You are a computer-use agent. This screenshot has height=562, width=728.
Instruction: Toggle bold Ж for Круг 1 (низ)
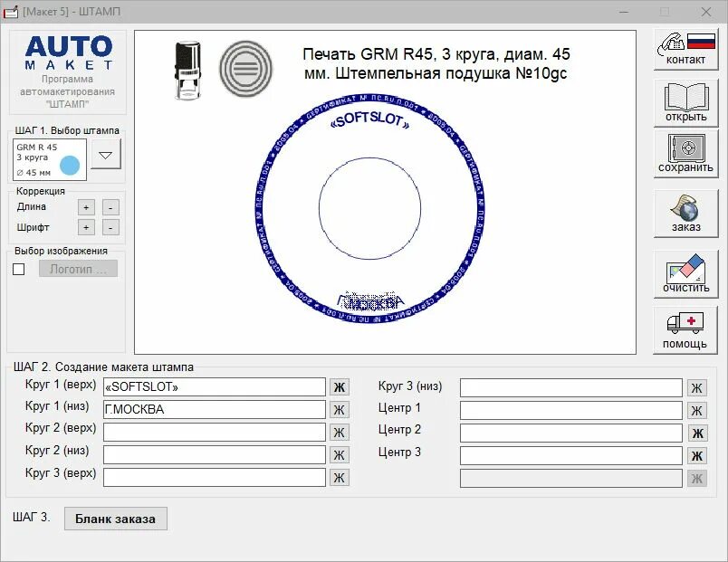pos(340,410)
